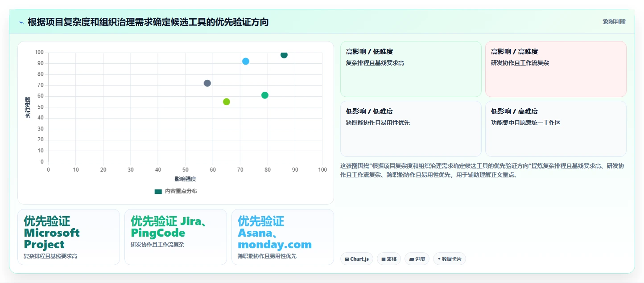Image resolution: width=644 pixels, height=283 pixels.
Task: Click subtitle 复杂排程且基线要求高 under Microsoft Project
Action: coord(50,256)
